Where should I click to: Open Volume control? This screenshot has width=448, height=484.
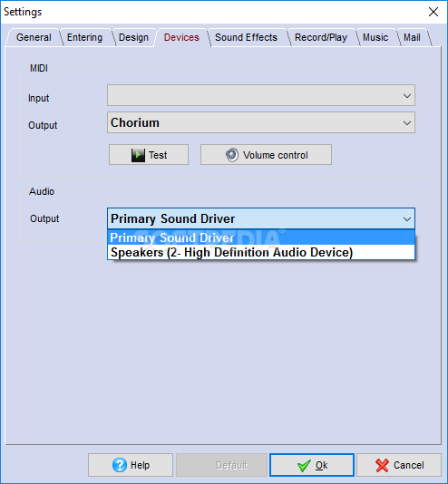click(x=266, y=155)
